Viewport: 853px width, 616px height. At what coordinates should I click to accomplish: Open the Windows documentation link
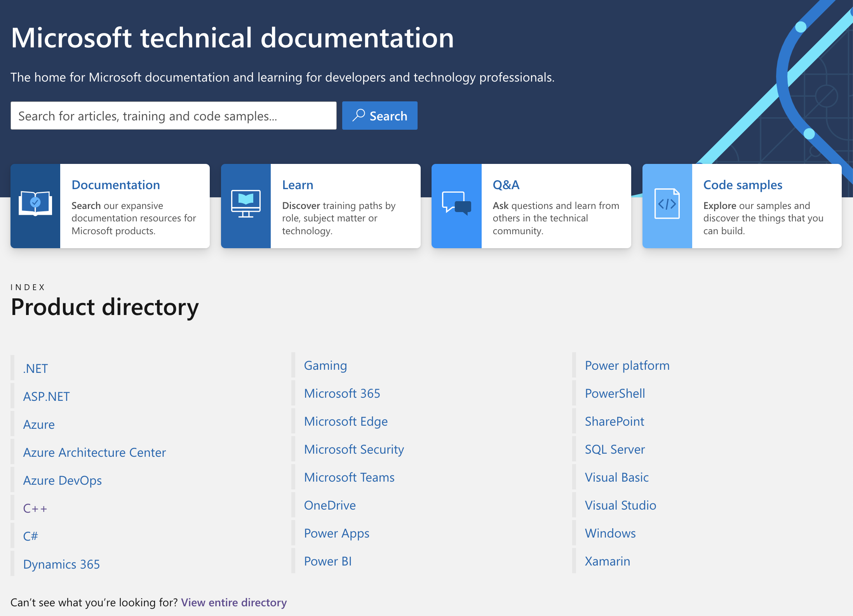(x=610, y=533)
